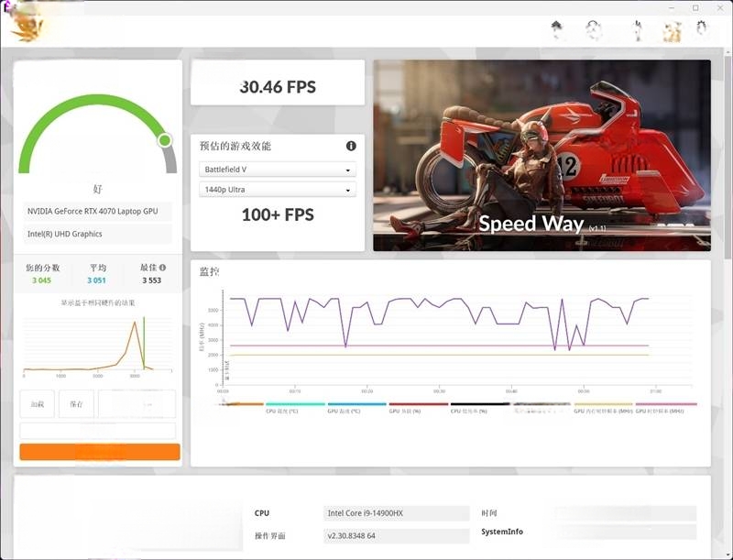Click the 保存 button
This screenshot has height=560, width=733.
click(x=76, y=404)
